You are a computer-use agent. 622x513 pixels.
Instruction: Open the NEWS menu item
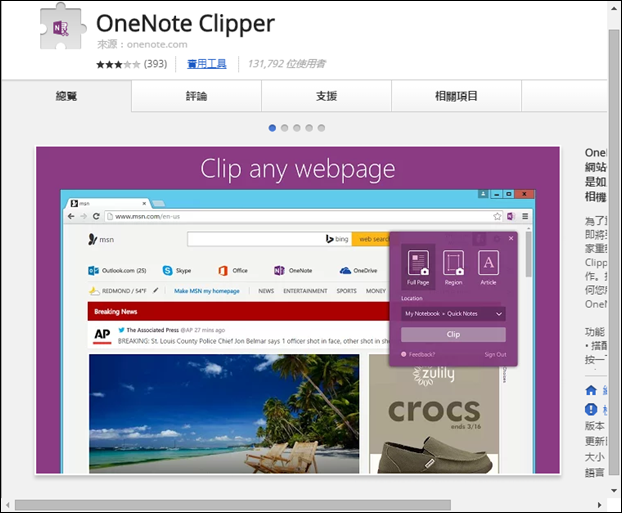pos(266,291)
